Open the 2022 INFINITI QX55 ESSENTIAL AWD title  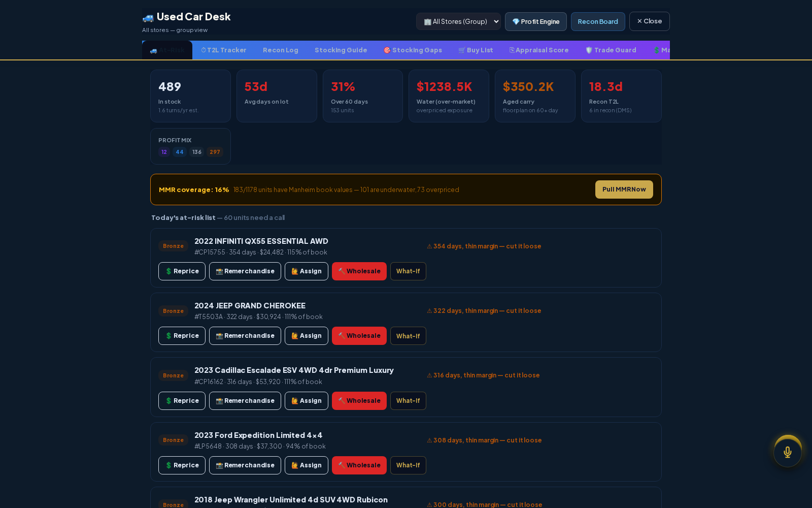[x=261, y=241]
